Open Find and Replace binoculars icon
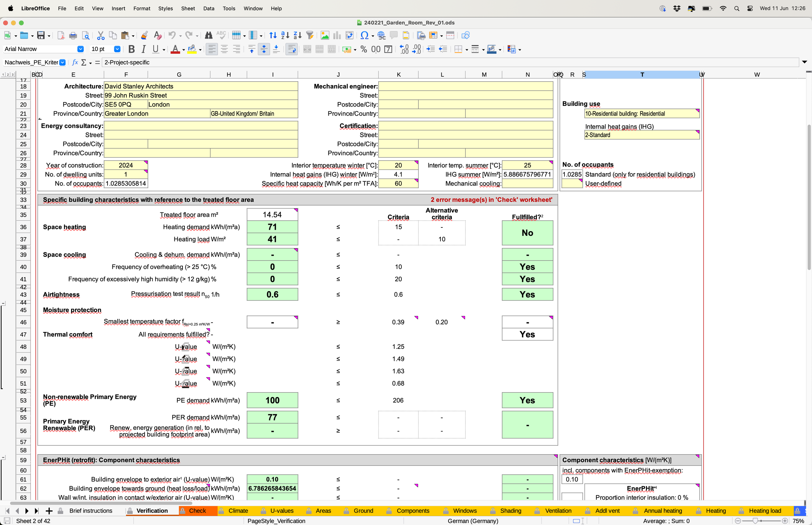812x525 pixels. (209, 35)
